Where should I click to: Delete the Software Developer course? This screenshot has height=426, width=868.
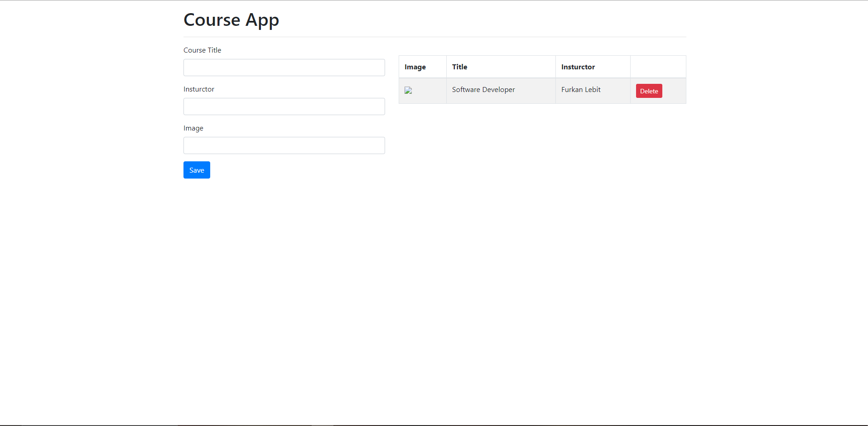(x=649, y=91)
